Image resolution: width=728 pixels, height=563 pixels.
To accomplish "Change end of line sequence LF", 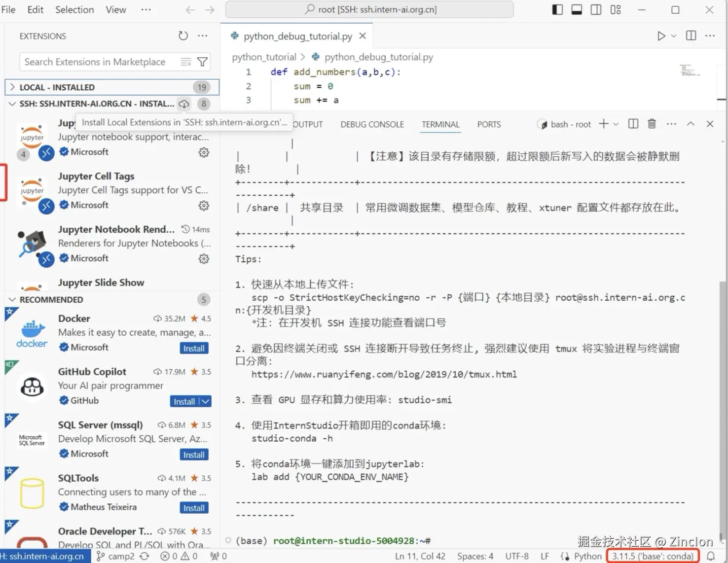I will 545,556.
